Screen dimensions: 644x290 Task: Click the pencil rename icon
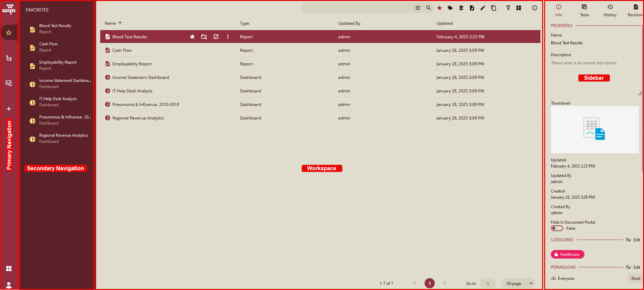point(482,8)
